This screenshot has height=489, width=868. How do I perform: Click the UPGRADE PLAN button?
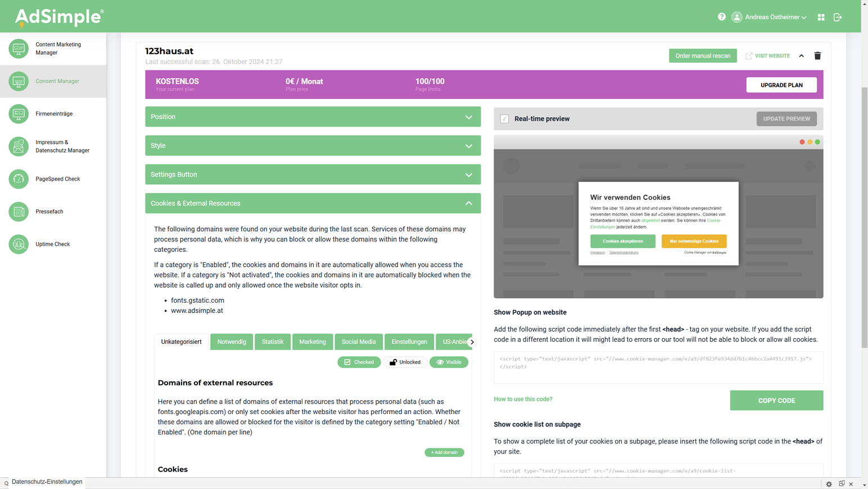(x=781, y=85)
